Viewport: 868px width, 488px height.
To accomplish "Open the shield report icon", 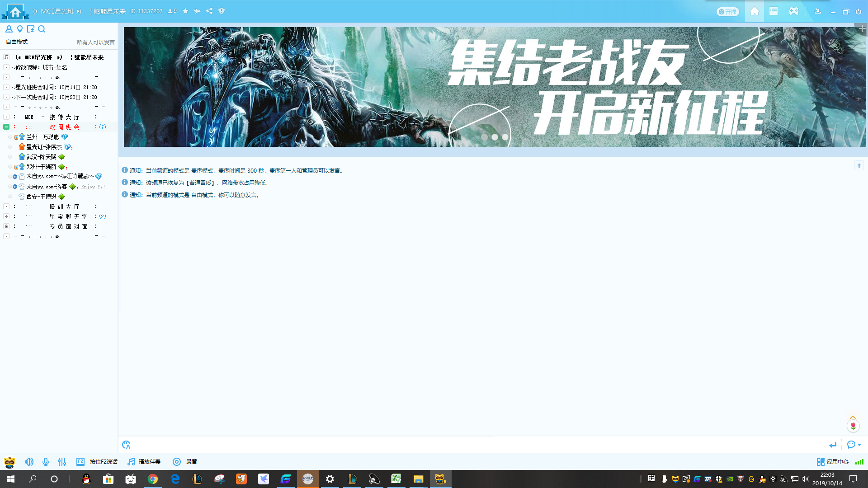I will [x=222, y=11].
